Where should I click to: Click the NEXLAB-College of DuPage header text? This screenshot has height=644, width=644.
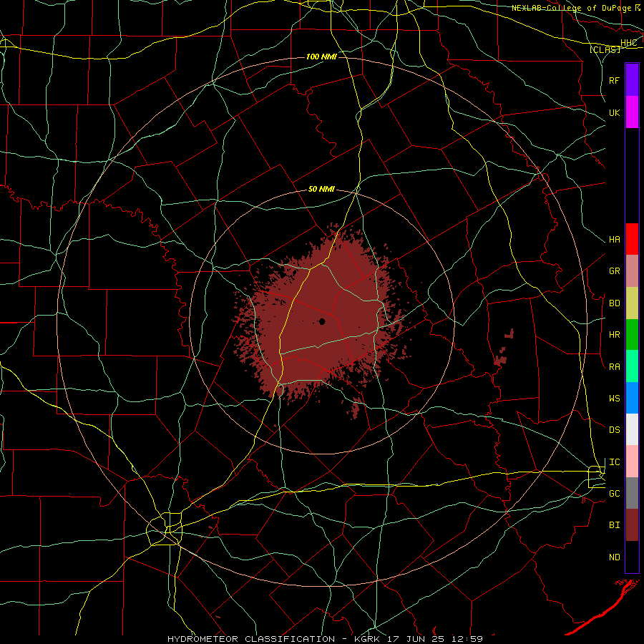[572, 8]
